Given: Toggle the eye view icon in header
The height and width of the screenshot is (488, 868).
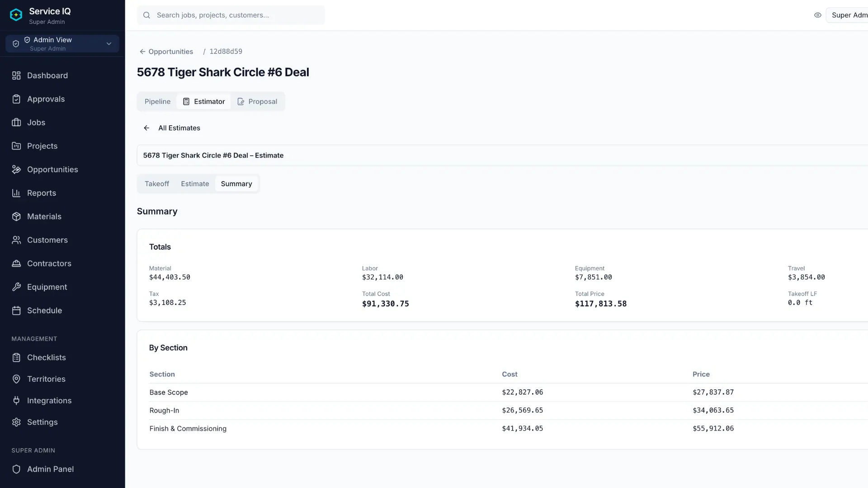Looking at the screenshot, I should click(817, 15).
